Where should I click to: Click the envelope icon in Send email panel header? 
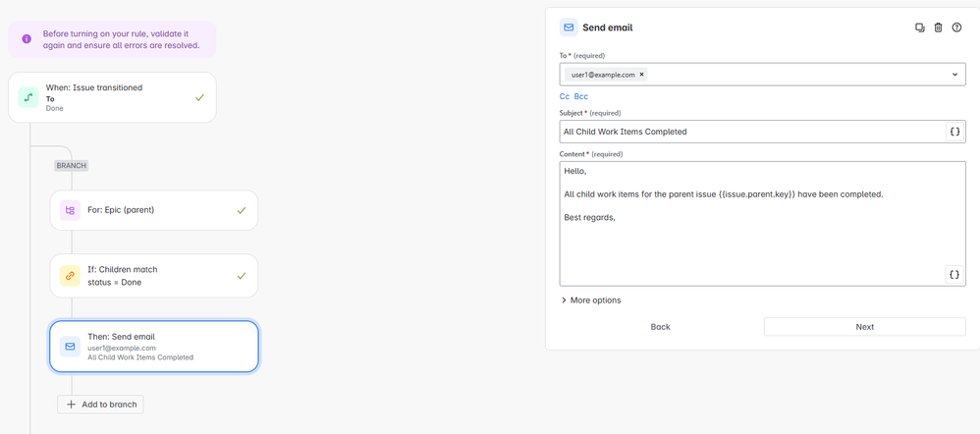pos(569,27)
